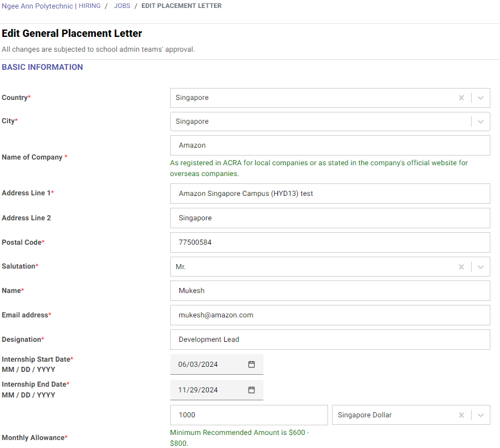Go to the HIRING breadcrumb link

90,6
